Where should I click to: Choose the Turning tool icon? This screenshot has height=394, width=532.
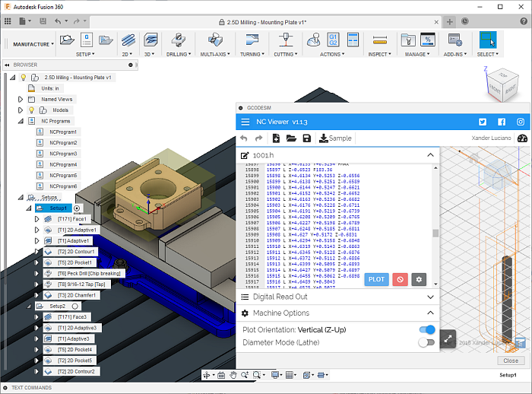[x=252, y=40]
